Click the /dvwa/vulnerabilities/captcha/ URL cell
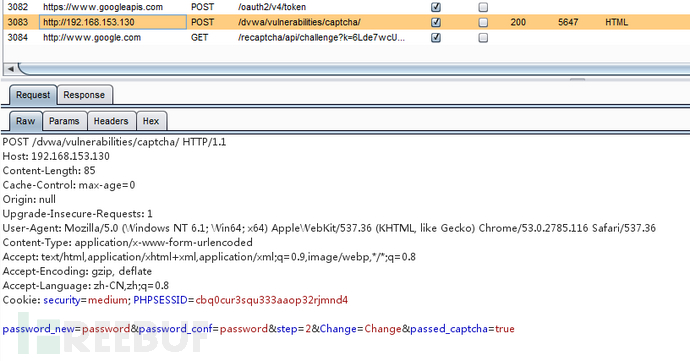Image resolution: width=690 pixels, height=361 pixels. click(x=299, y=22)
